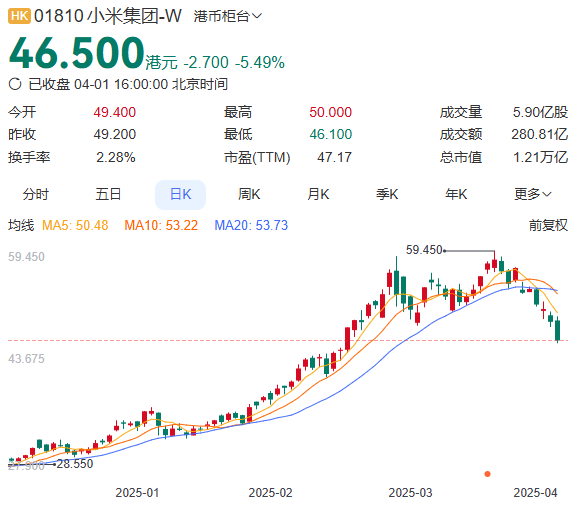Click the 成交额 value 280.81亿
The height and width of the screenshot is (513, 581).
tap(540, 134)
